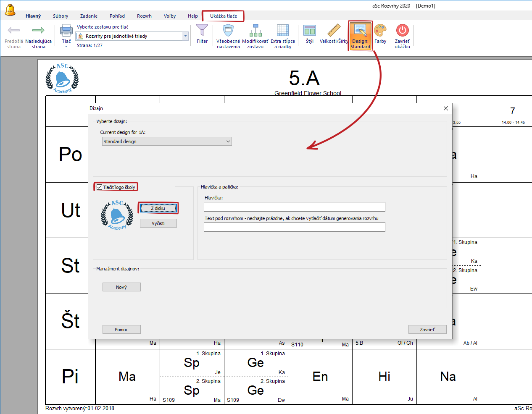Click Modifikovať zostavu icon

(255, 31)
